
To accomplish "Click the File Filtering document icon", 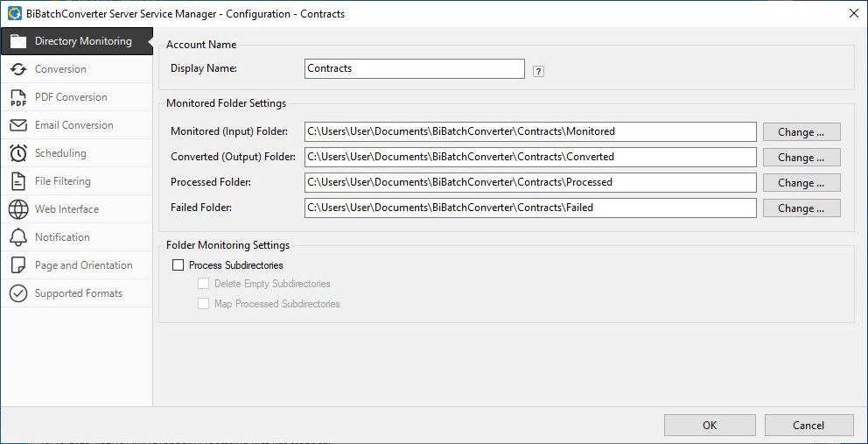I will (x=18, y=181).
